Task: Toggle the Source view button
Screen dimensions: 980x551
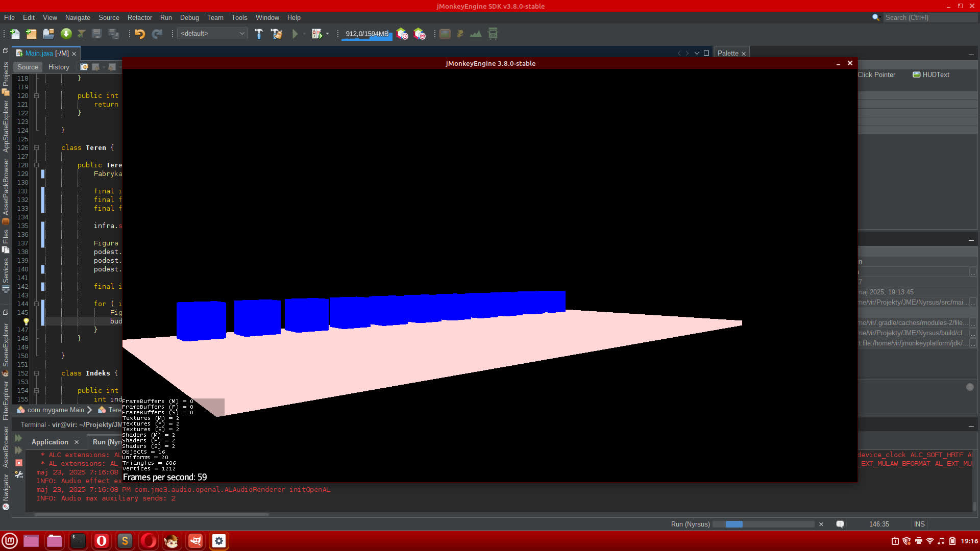Action: [28, 67]
